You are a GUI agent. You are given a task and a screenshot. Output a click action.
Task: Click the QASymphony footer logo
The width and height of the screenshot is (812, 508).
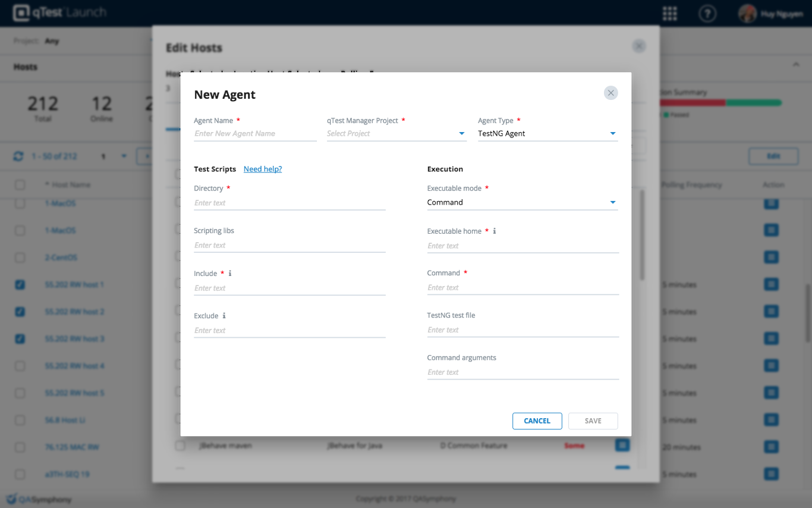[x=39, y=499]
